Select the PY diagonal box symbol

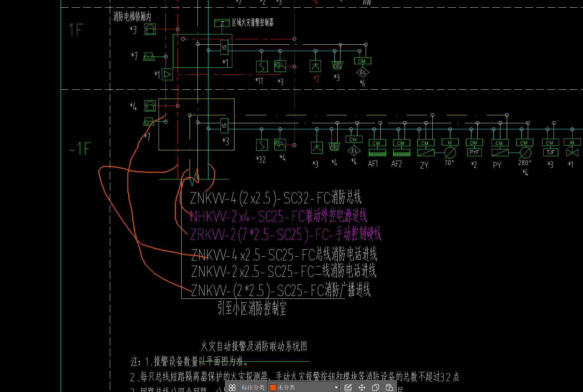(500, 153)
